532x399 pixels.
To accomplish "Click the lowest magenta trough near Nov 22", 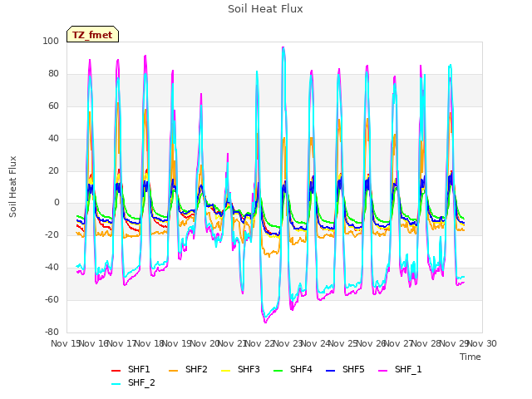I will (265, 322).
